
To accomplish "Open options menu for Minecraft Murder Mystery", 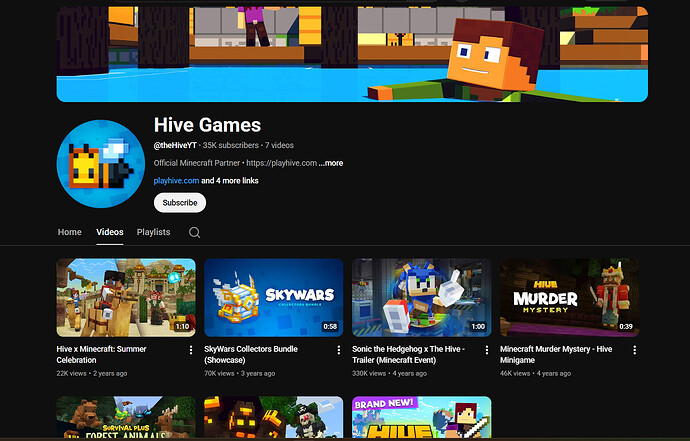I will click(x=635, y=350).
